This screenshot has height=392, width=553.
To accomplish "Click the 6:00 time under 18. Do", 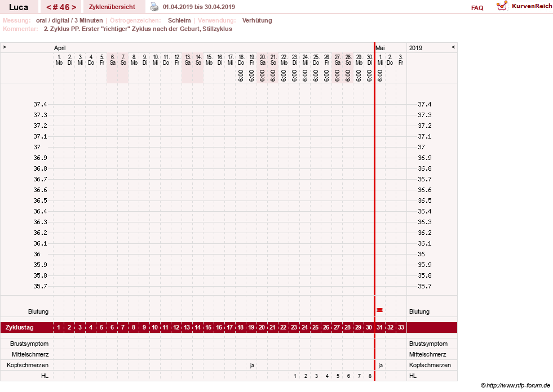I will 241,75.
